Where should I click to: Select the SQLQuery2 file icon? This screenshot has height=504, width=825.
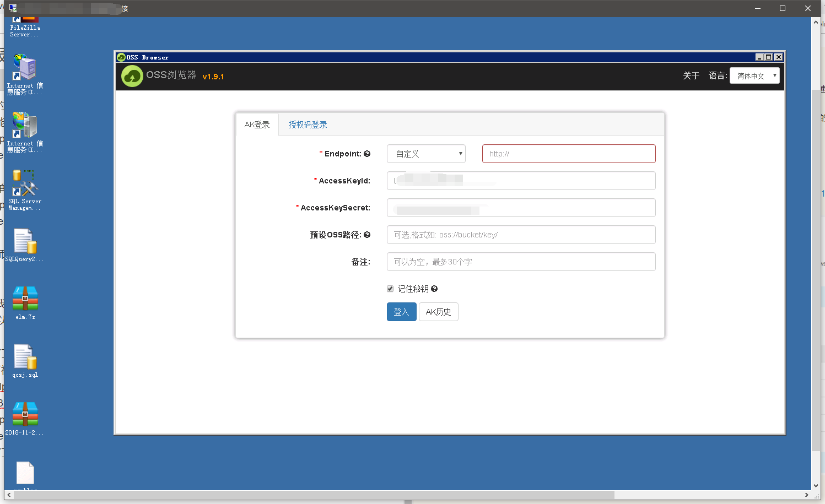[25, 245]
